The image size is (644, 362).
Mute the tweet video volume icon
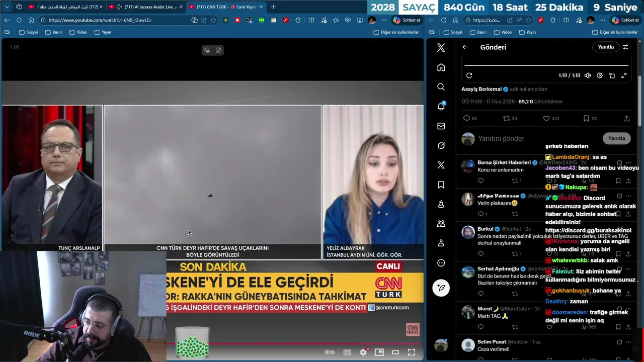pyautogui.click(x=588, y=75)
